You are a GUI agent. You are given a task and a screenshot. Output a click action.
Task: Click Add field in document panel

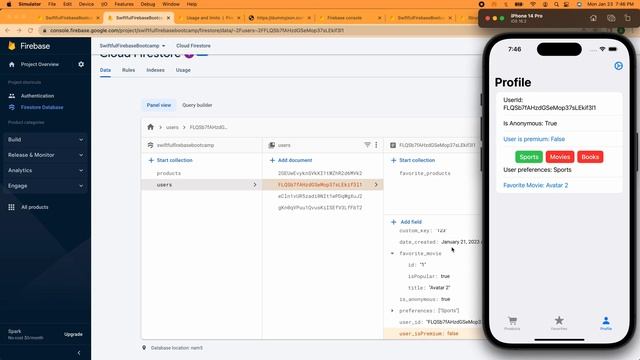tap(406, 222)
